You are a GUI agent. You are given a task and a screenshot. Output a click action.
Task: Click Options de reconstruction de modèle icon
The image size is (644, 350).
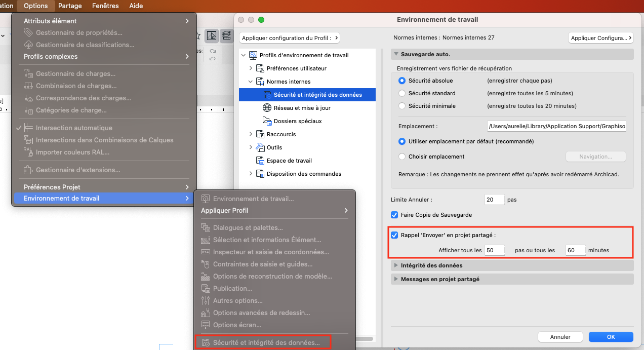tap(206, 277)
